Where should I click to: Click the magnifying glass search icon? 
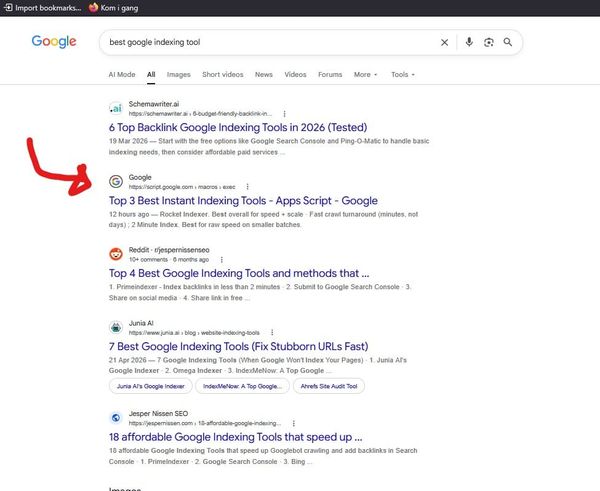tap(508, 42)
